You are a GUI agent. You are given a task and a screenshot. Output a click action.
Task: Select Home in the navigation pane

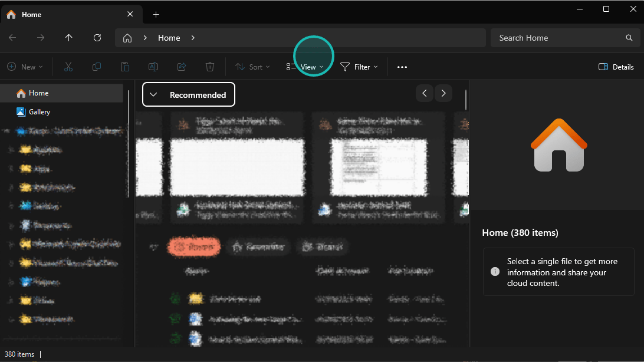[x=63, y=93]
